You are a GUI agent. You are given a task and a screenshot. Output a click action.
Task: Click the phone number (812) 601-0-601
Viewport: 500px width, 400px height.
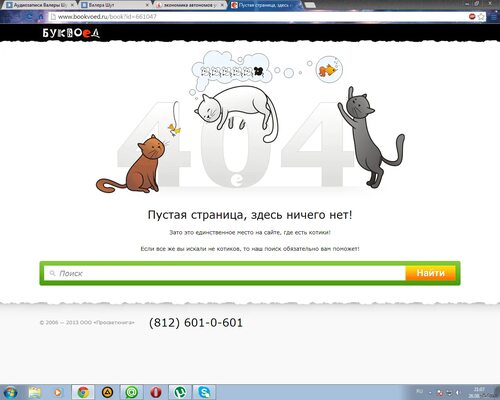pos(196,323)
